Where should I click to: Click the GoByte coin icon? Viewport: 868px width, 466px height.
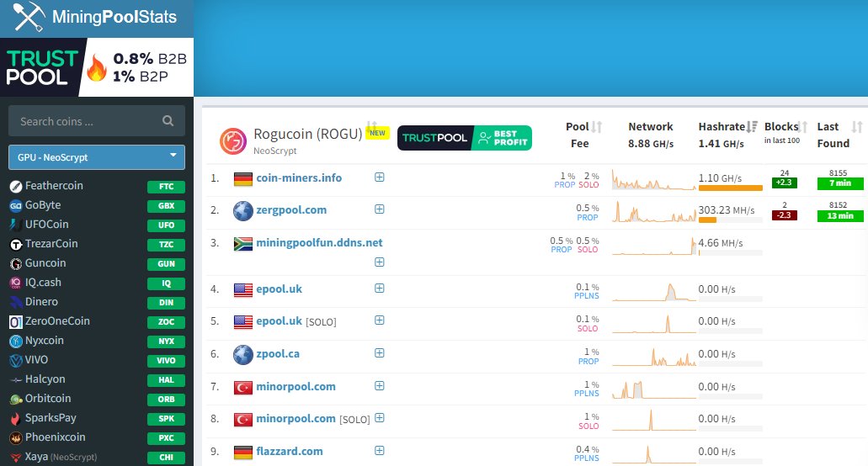[16, 205]
